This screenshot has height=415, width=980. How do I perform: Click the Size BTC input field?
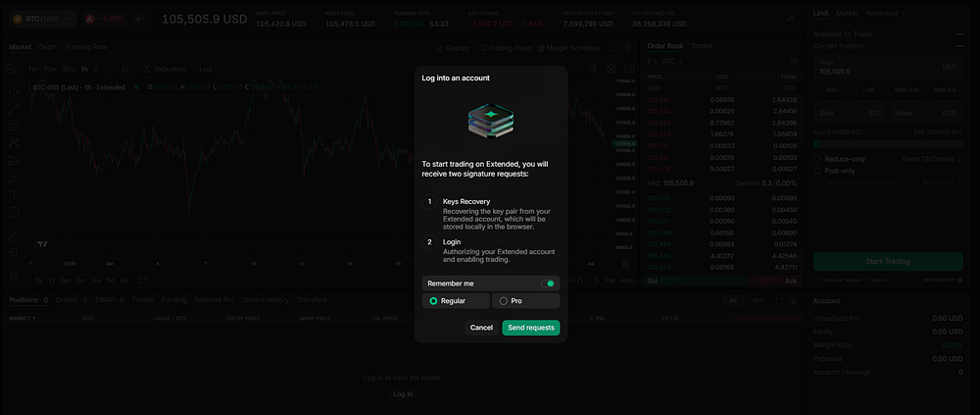(851, 113)
